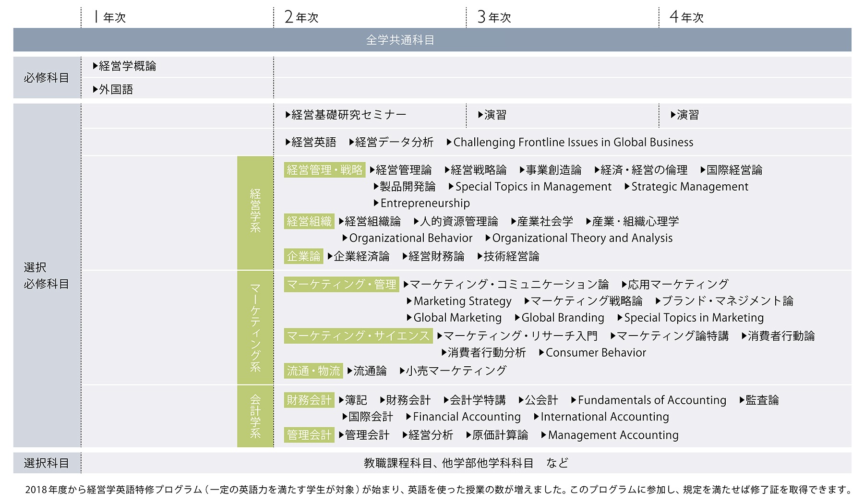Select 国際経営論 course
The height and width of the screenshot is (504, 864).
(x=732, y=170)
